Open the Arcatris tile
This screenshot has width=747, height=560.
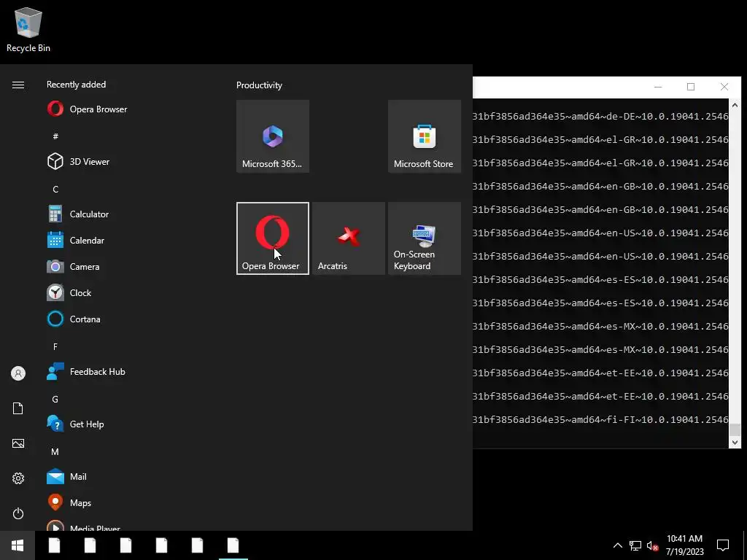tap(349, 238)
